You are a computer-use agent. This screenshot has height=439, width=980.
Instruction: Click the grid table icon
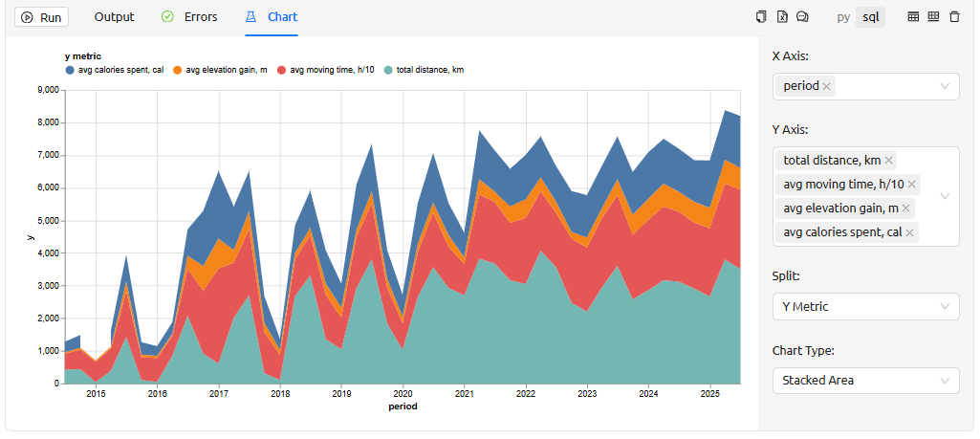[x=933, y=17]
